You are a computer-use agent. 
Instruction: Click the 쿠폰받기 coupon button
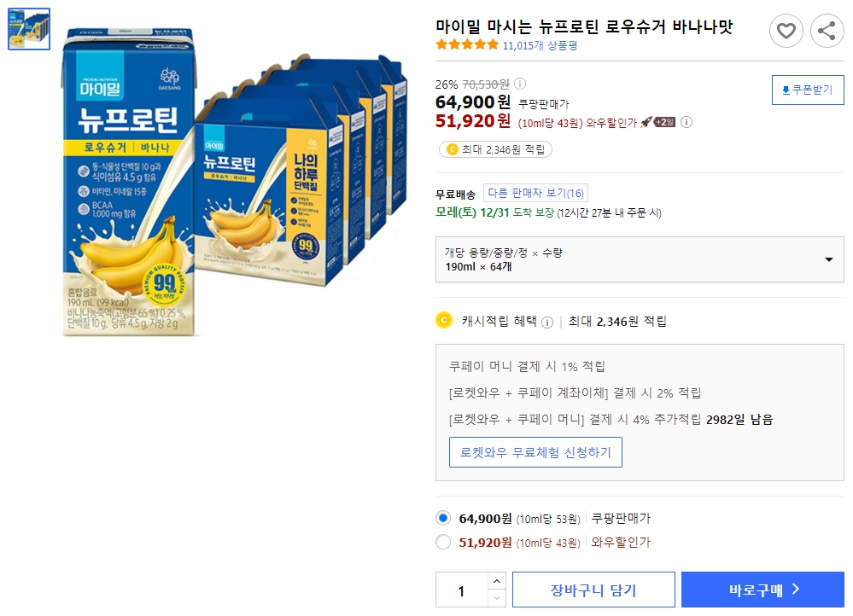tap(807, 90)
